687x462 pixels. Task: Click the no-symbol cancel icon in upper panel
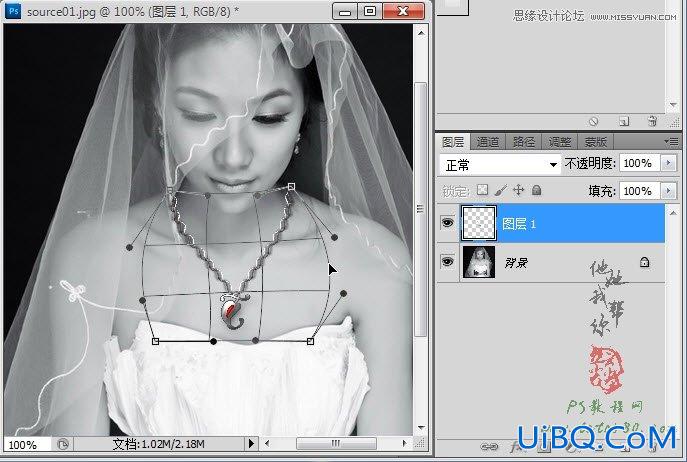click(x=594, y=121)
